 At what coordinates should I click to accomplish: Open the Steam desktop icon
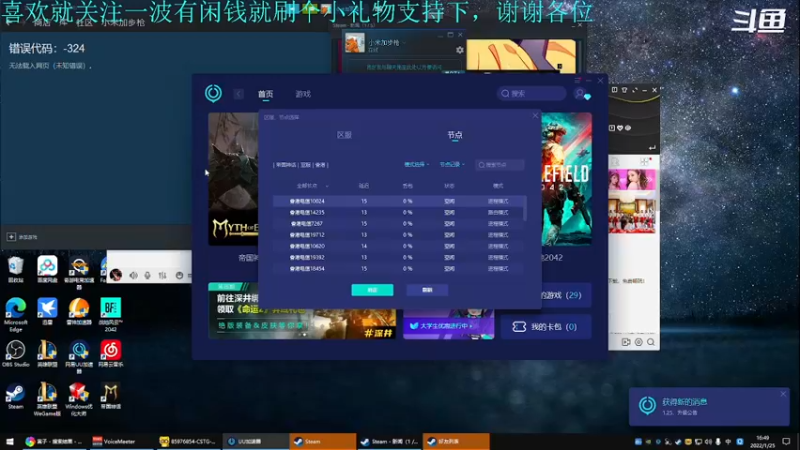[x=16, y=396]
